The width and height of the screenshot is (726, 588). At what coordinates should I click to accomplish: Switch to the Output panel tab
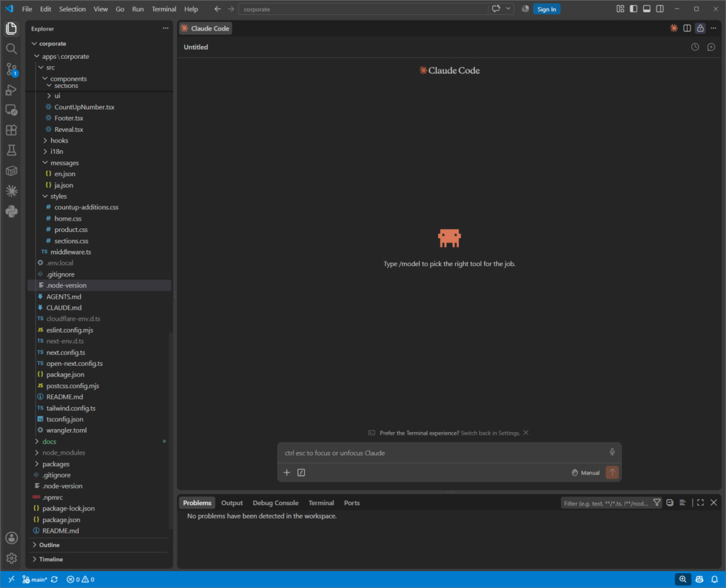click(x=232, y=503)
